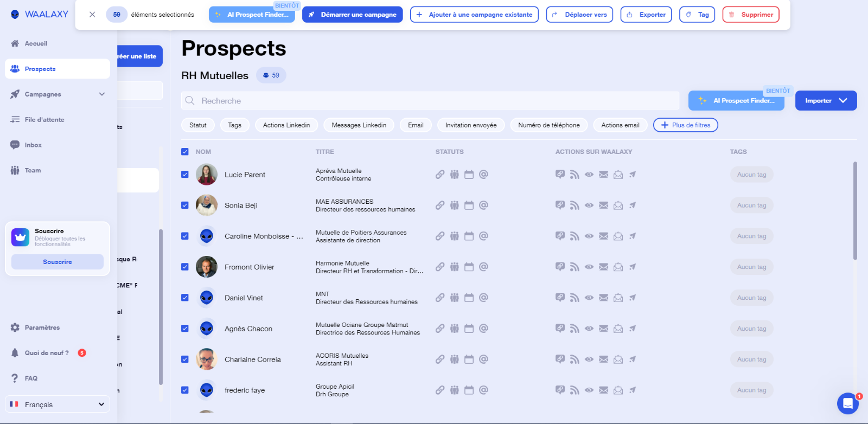Click the Souscrire crown icon

click(x=21, y=237)
